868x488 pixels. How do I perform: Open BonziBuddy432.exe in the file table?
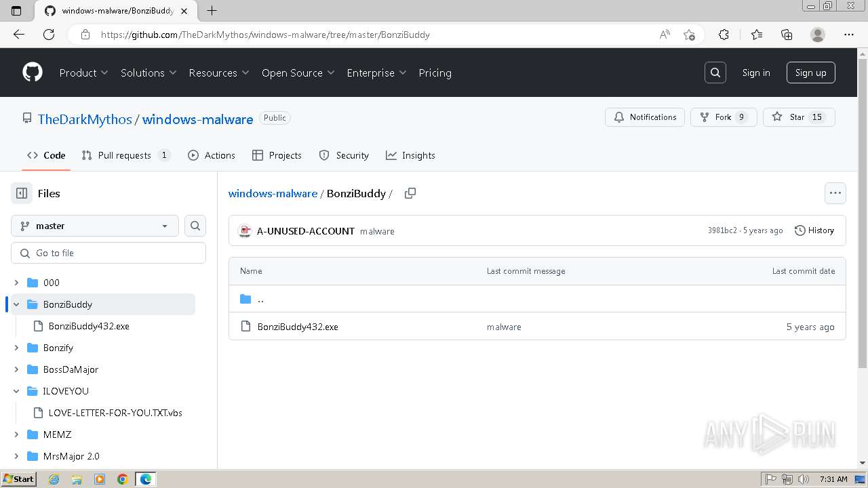[x=298, y=327]
